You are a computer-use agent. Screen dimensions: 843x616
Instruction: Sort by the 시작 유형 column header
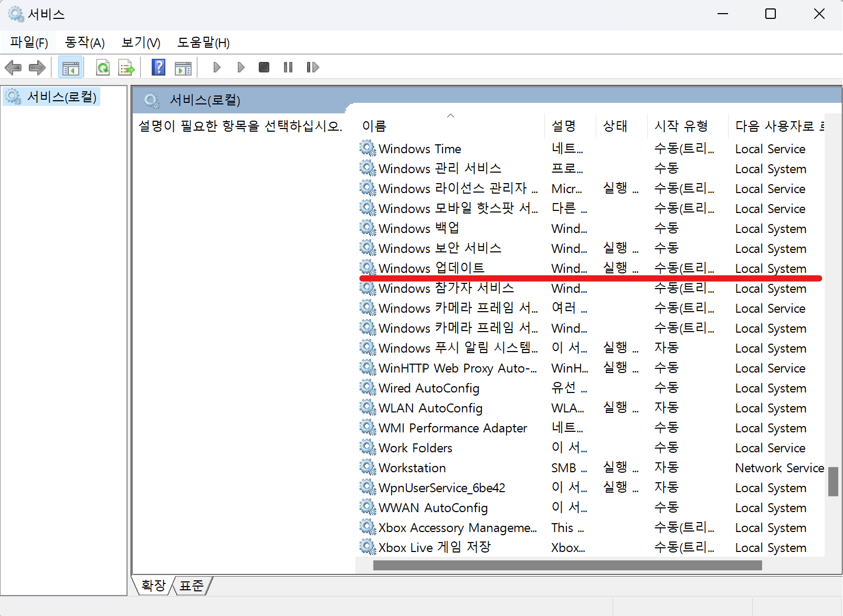pyautogui.click(x=688, y=126)
